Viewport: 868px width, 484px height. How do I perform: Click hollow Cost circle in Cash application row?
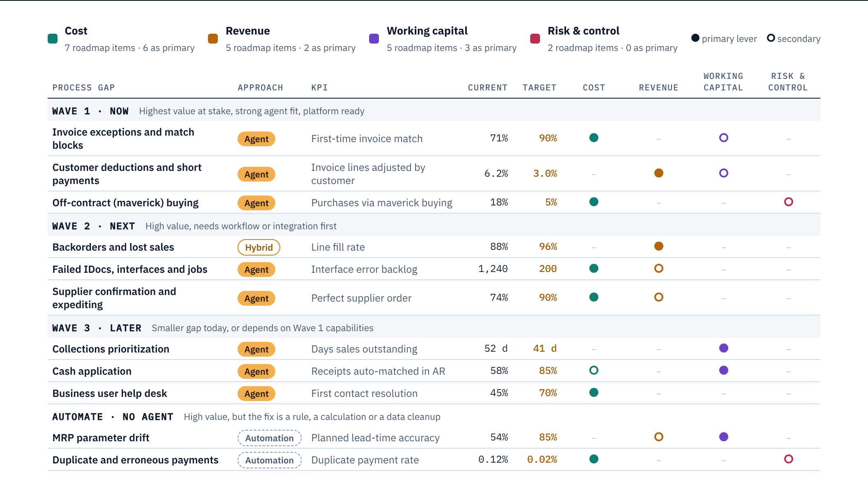[594, 370]
